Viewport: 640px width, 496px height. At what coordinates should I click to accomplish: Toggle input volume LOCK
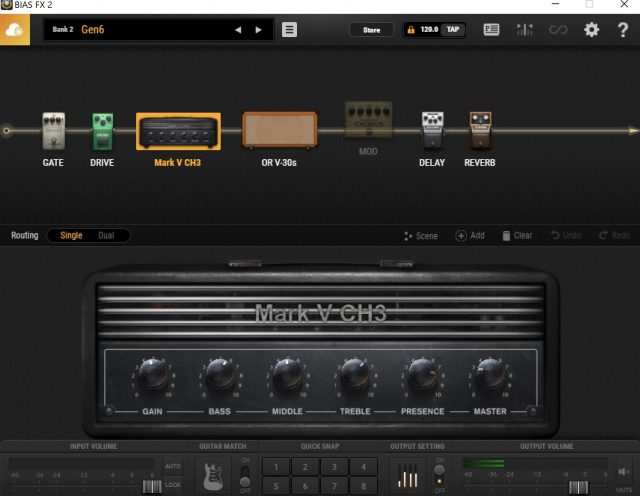tap(173, 485)
